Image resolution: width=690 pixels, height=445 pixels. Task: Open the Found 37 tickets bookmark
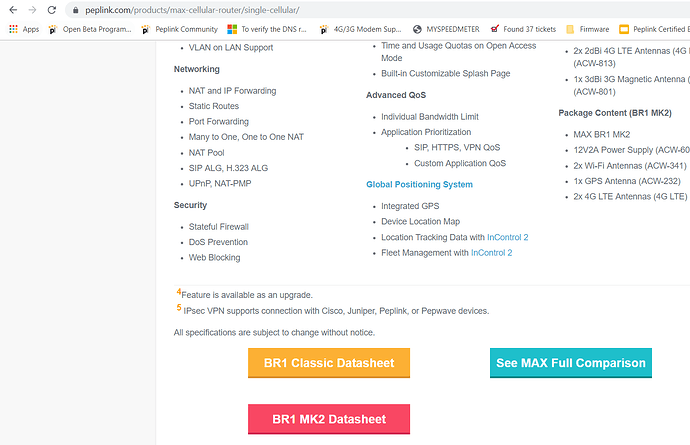click(x=523, y=29)
